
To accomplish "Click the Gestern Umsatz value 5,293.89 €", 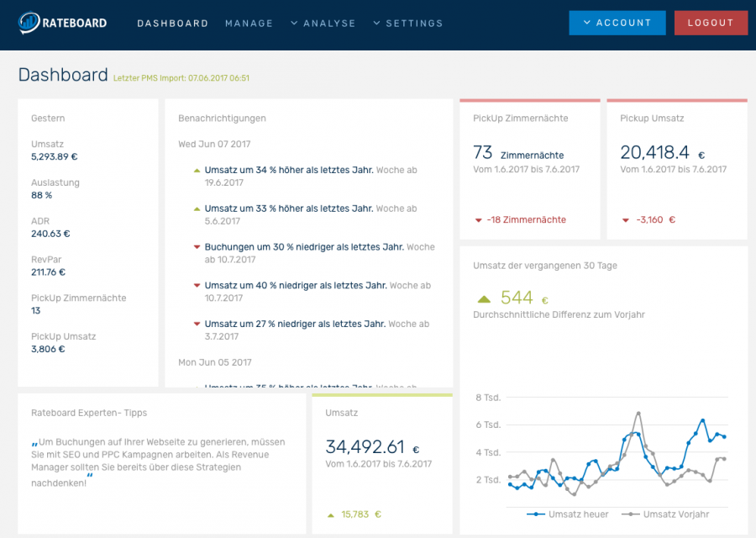I will (x=55, y=157).
